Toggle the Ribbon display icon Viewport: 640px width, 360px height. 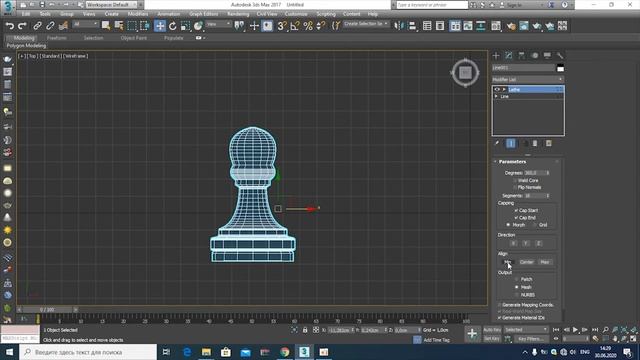(x=455, y=26)
